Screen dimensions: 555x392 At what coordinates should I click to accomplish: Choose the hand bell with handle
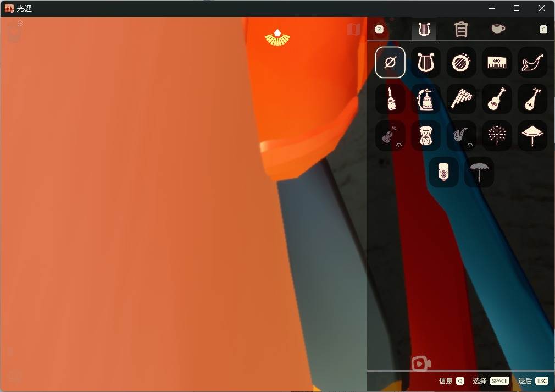tap(390, 99)
